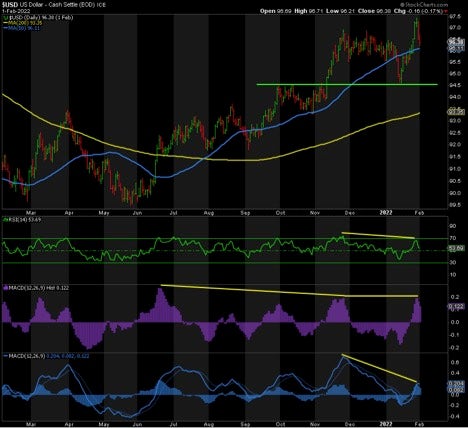This screenshot has width=468, height=428.
Task: Click the RSI 70 overbought axis label
Action: [452, 238]
